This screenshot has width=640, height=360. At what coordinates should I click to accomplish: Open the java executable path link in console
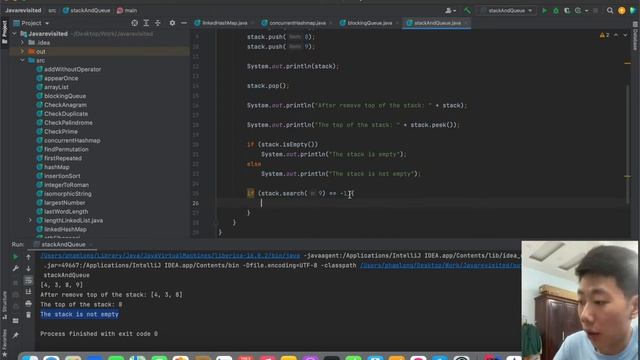tap(170, 256)
